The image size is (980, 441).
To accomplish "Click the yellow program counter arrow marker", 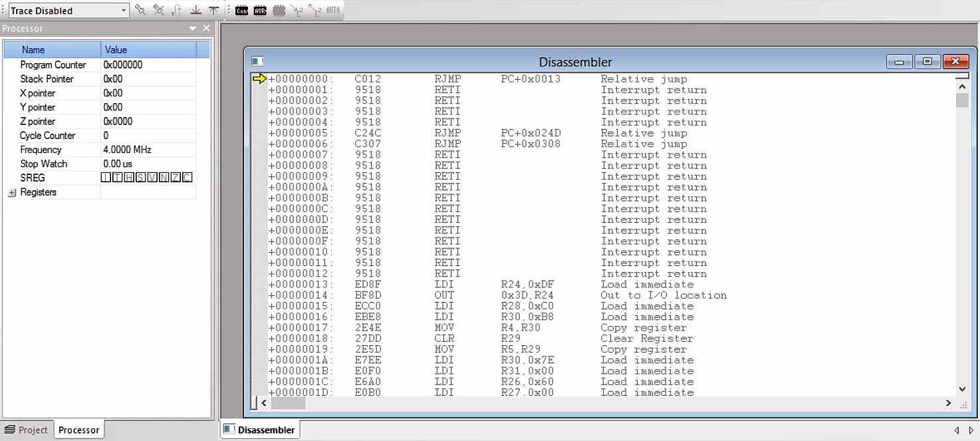I will [259, 78].
